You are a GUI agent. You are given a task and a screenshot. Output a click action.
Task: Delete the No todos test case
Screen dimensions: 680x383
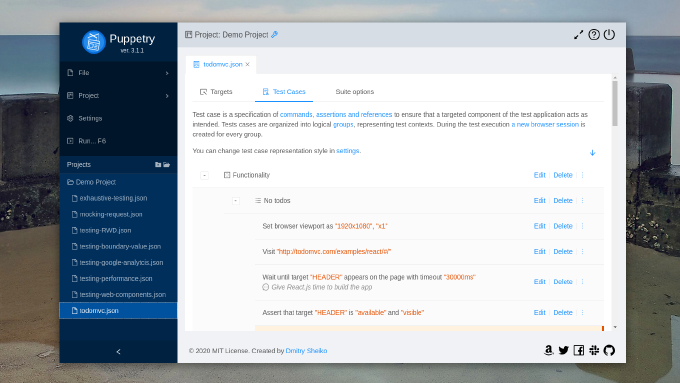[x=563, y=200]
